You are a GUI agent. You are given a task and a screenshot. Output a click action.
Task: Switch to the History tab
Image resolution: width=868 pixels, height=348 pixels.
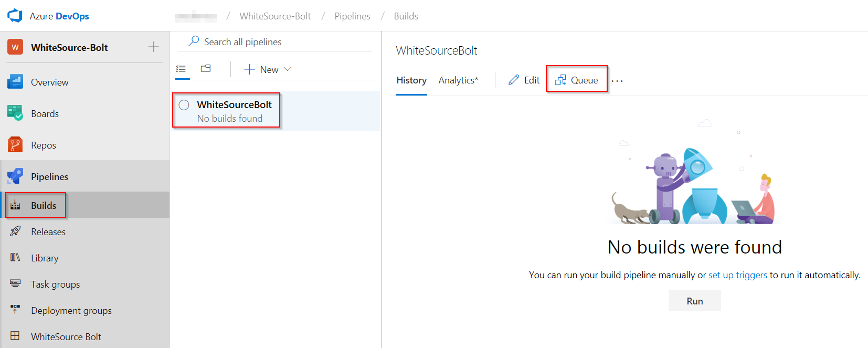coord(411,80)
